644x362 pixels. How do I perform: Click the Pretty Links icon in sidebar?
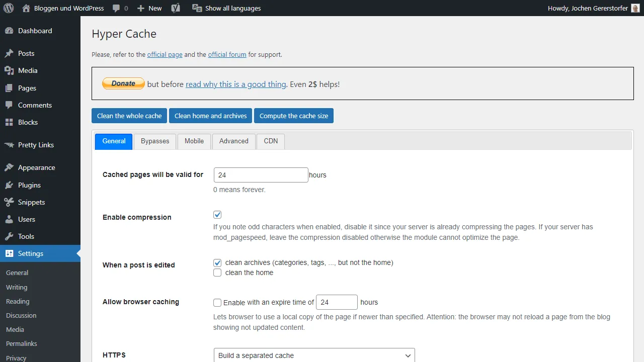9,145
